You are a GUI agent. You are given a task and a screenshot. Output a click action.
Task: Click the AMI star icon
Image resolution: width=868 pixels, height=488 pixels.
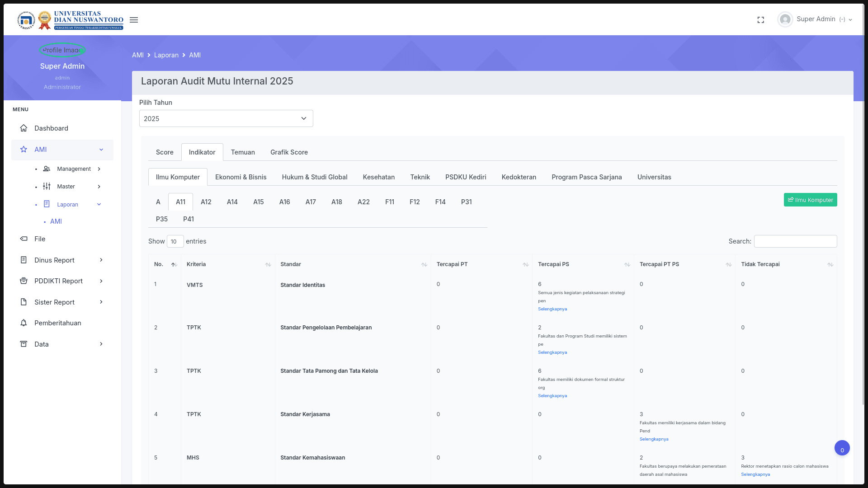[24, 150]
